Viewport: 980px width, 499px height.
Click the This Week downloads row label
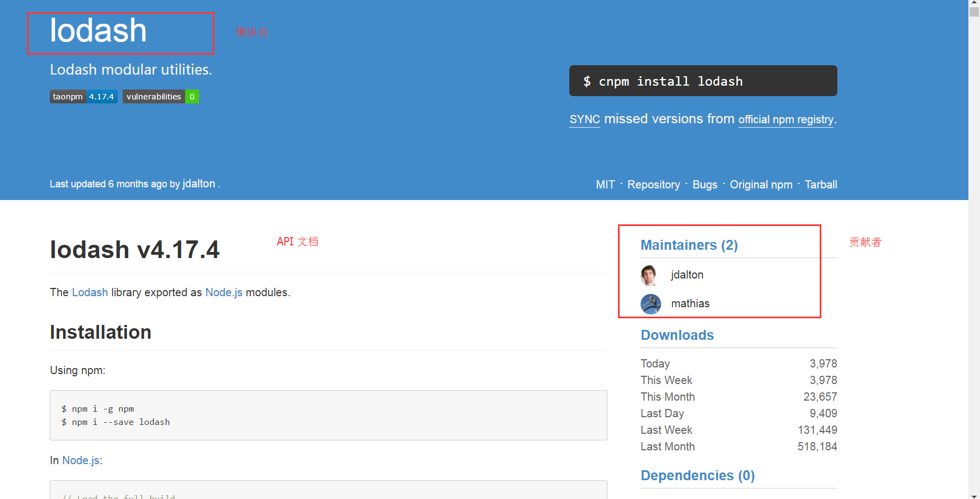(x=667, y=380)
